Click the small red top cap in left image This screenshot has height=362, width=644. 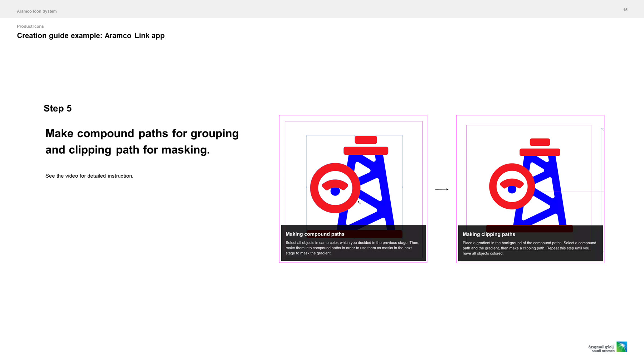tap(366, 140)
